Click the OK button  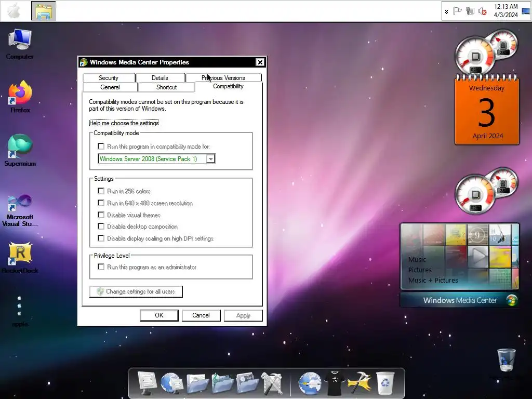[159, 315]
